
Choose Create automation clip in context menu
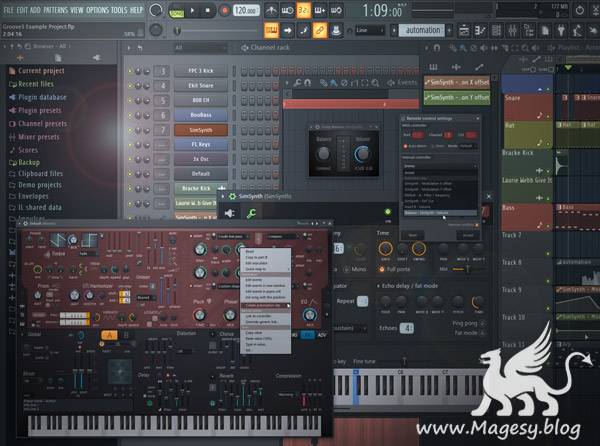[x=266, y=305]
